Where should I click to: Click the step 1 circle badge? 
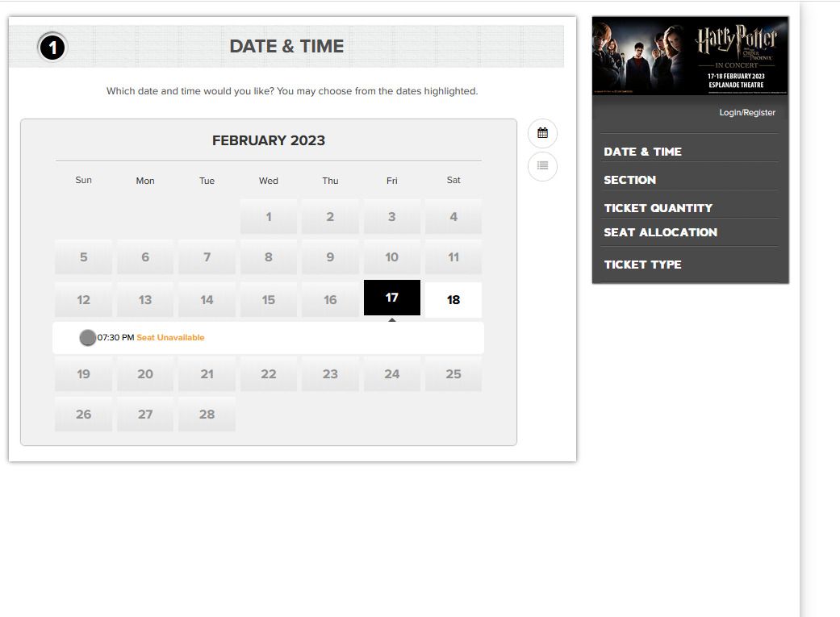(x=52, y=48)
